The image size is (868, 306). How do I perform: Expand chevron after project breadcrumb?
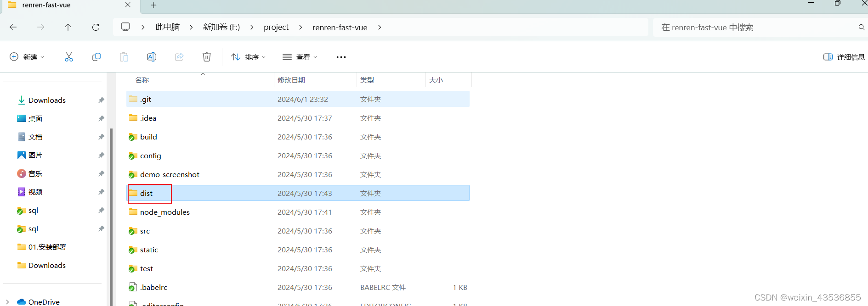tap(301, 28)
